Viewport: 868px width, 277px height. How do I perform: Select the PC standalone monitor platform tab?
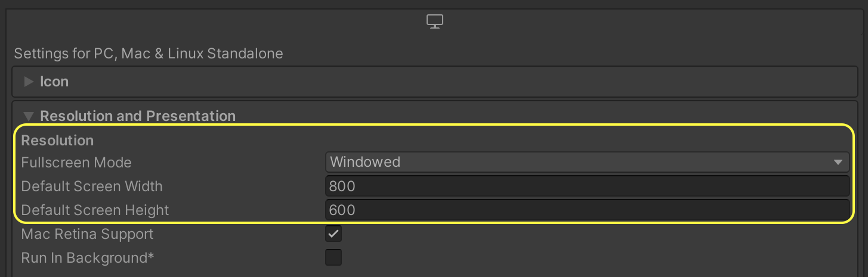click(435, 22)
